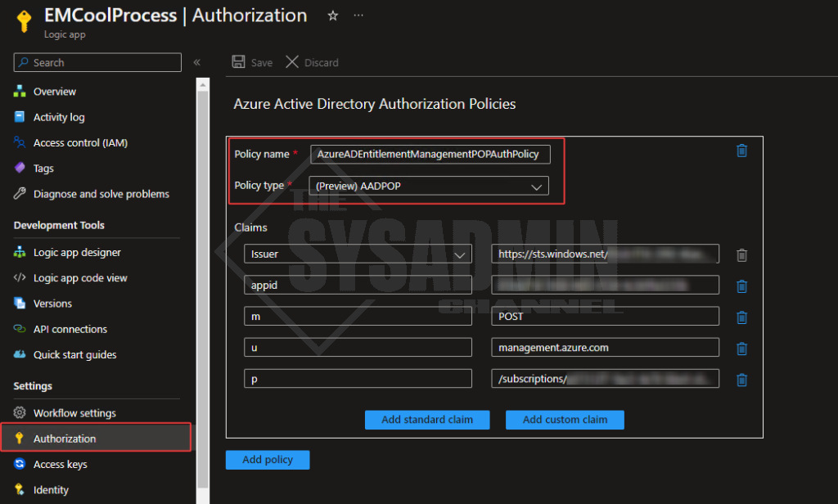The image size is (838, 504).
Task: Delete the p claim subscriptions row
Action: 741,380
